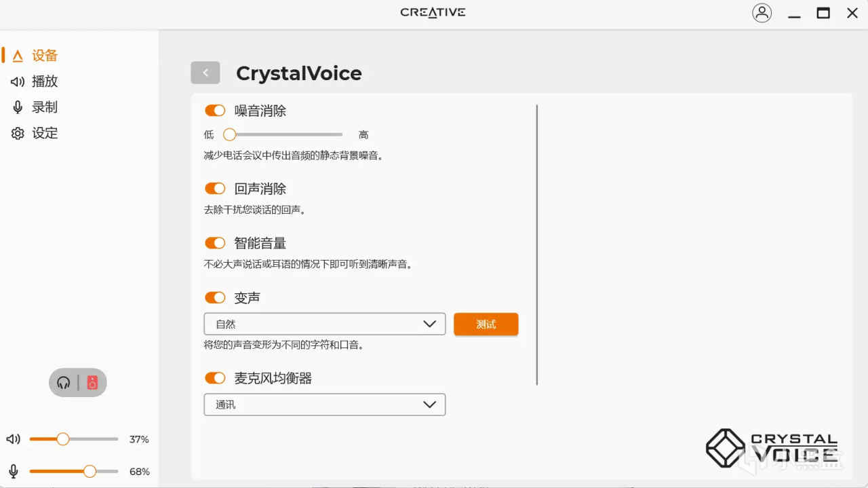Switch output to speaker icon
The width and height of the screenshot is (868, 488).
(x=92, y=383)
